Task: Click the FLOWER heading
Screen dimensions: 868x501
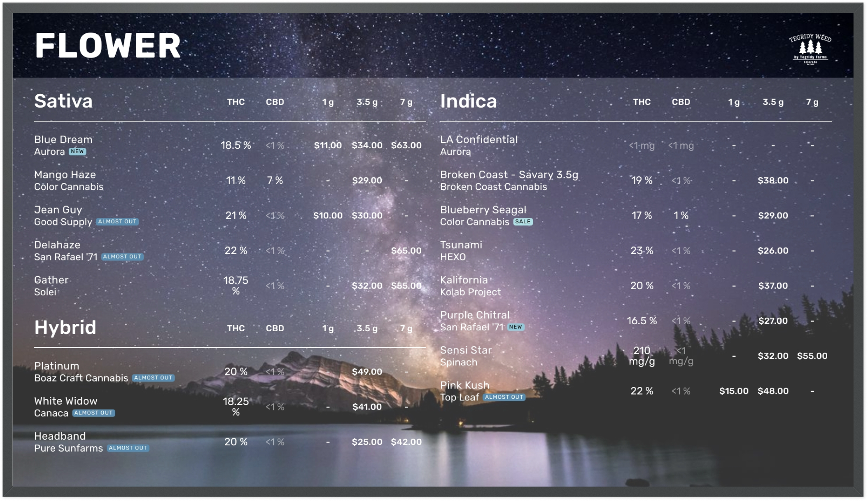Action: 108,46
